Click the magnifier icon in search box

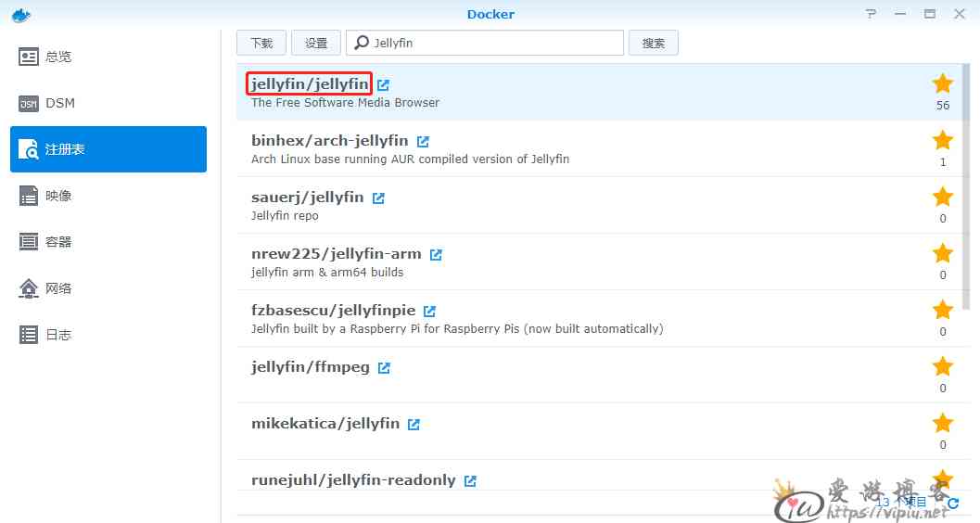tap(362, 43)
